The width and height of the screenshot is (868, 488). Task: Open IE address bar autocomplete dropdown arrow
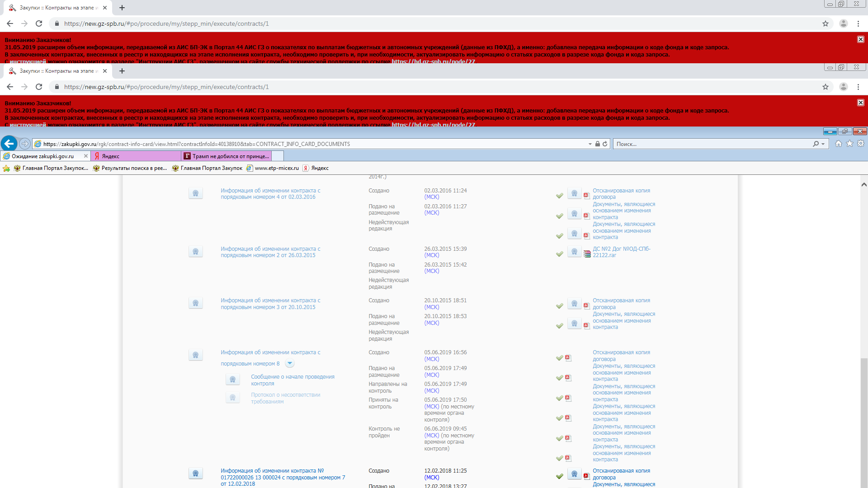pos(590,144)
